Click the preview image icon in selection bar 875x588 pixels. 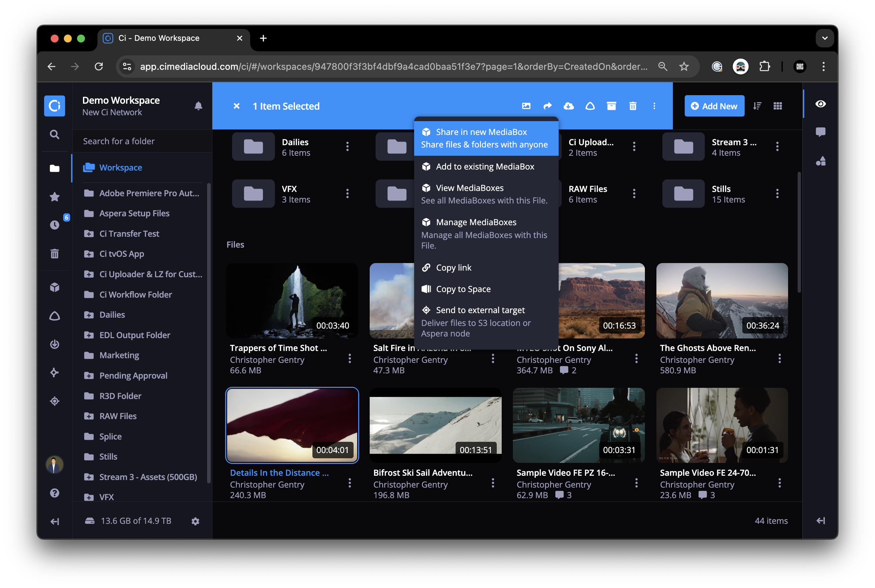tap(526, 106)
